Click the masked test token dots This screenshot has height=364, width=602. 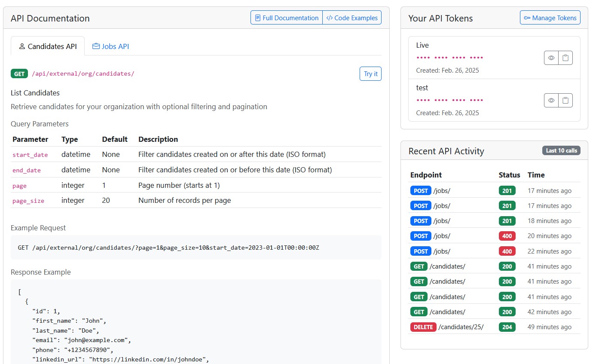point(449,100)
